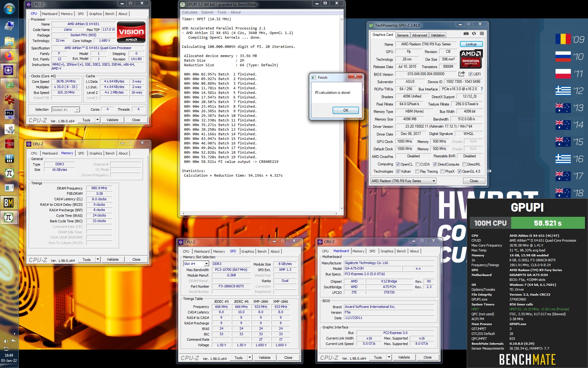Open the Tools menu in GPUPI
This screenshot has height=368, width=588.
[x=222, y=12]
